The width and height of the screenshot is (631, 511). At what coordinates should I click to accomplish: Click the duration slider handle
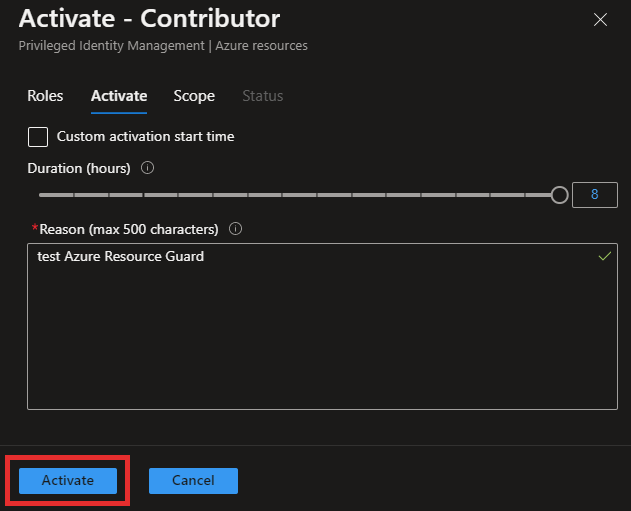[x=559, y=195]
